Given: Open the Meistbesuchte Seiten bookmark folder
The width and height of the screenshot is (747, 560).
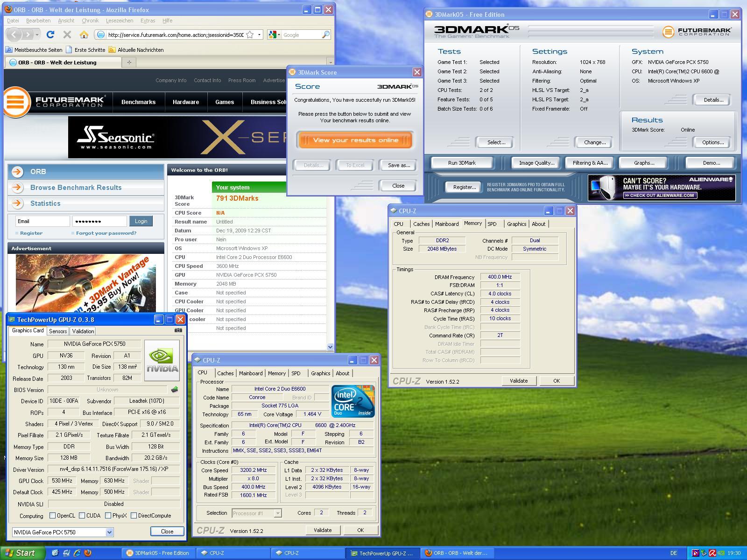Looking at the screenshot, I should [x=34, y=49].
